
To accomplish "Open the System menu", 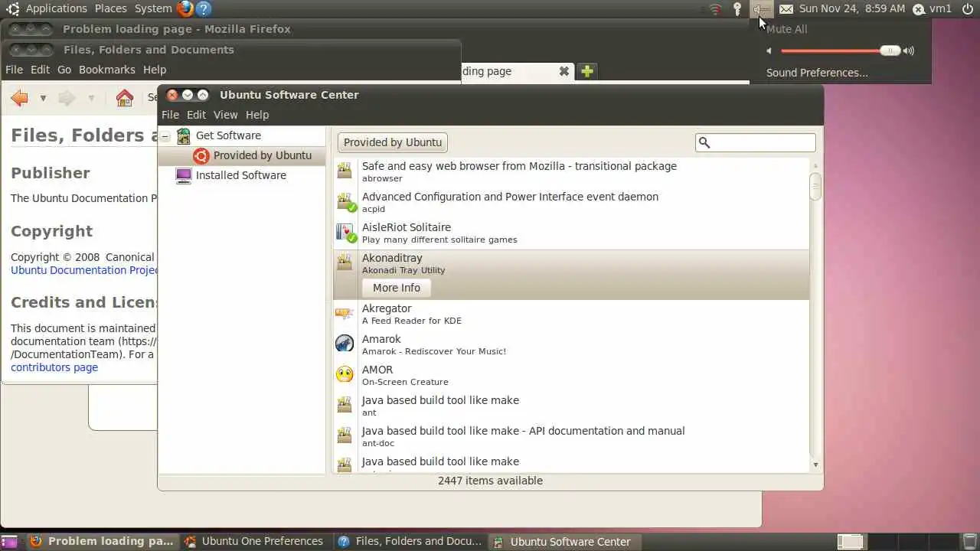I will [x=153, y=8].
